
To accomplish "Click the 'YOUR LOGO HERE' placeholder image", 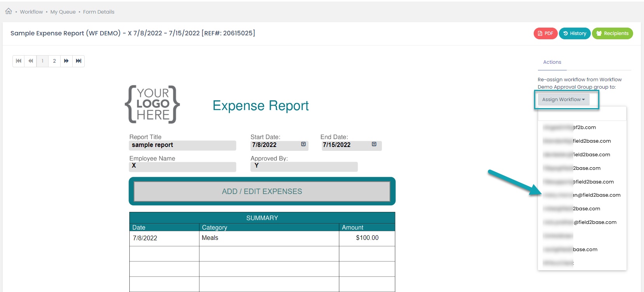I will (x=152, y=104).
